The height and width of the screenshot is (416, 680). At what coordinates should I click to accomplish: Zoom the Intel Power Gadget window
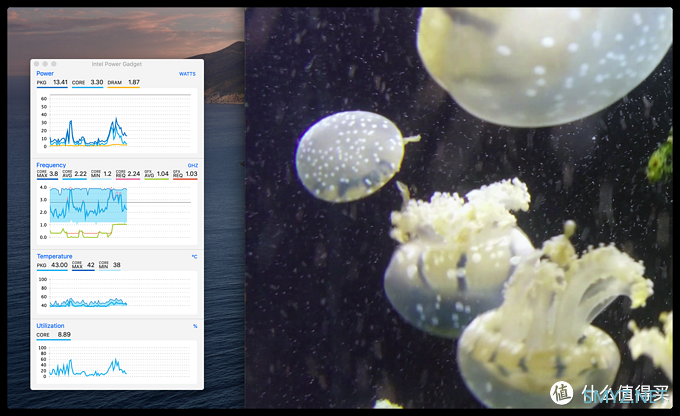(x=54, y=64)
